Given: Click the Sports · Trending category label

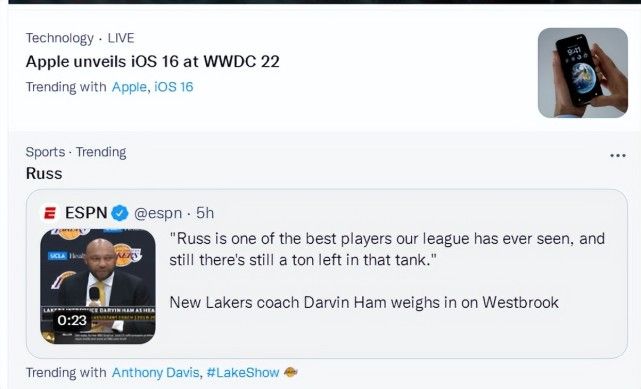Looking at the screenshot, I should pyautogui.click(x=76, y=152).
